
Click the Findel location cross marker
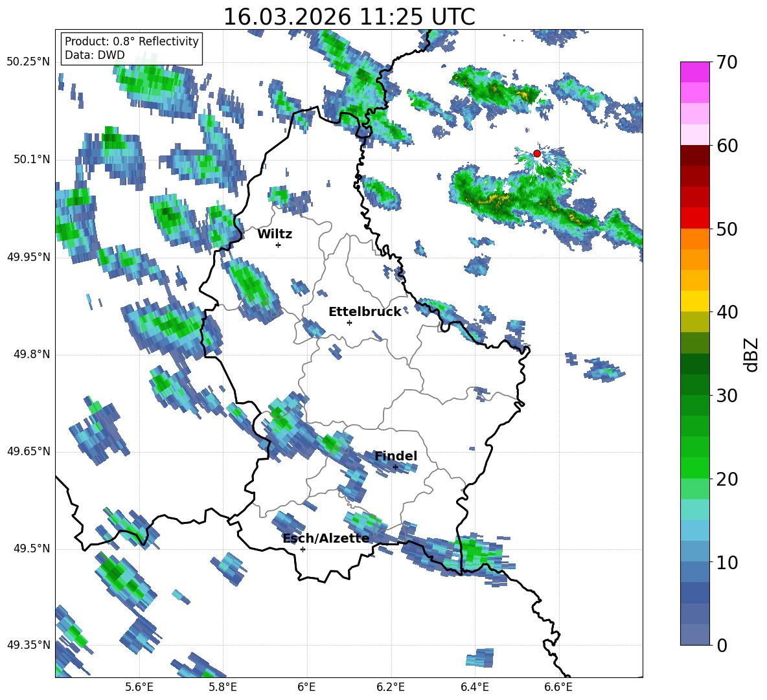click(395, 468)
